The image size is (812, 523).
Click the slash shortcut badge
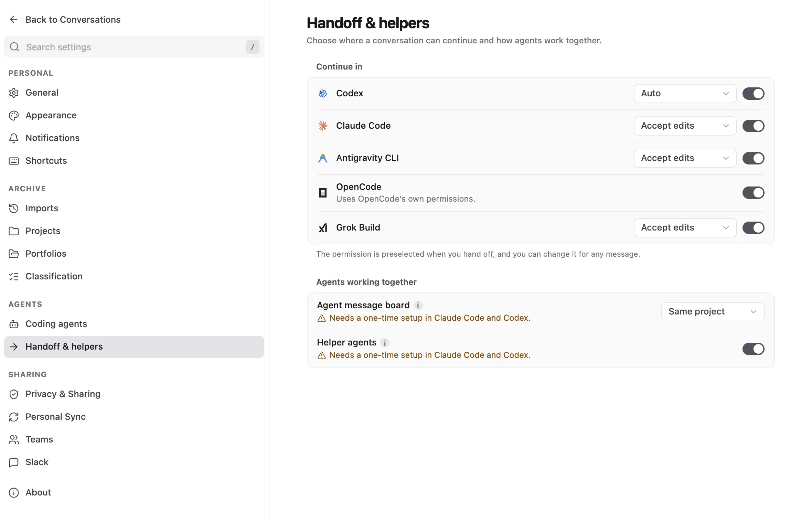[252, 47]
